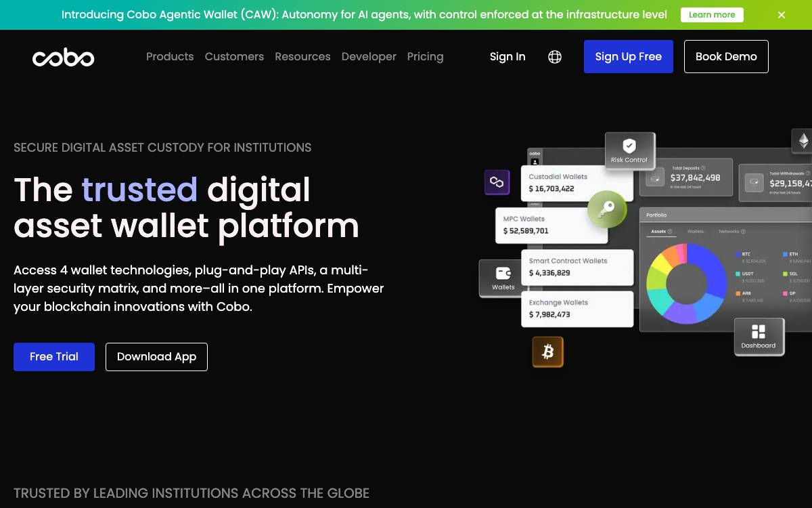Click the USDT teal legend swatch
The width and height of the screenshot is (812, 508).
click(738, 274)
